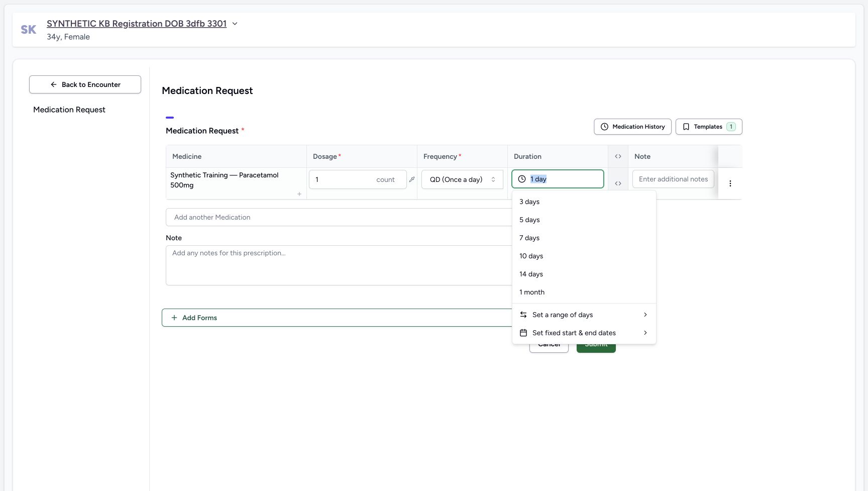Click the Templates count badge showing 1

point(731,127)
